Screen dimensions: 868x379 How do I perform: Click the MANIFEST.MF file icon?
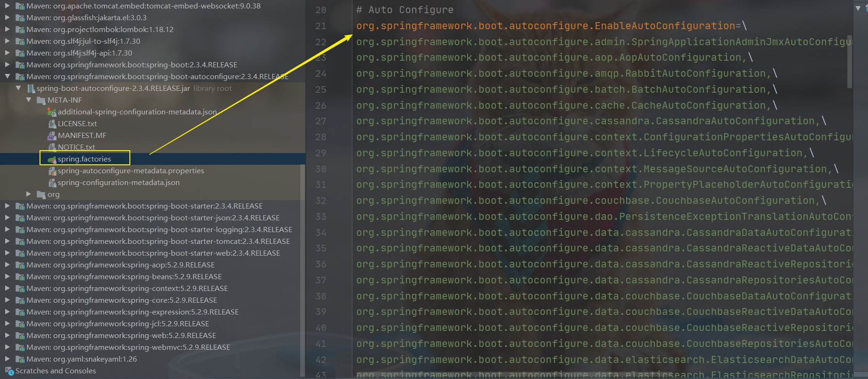tap(52, 136)
